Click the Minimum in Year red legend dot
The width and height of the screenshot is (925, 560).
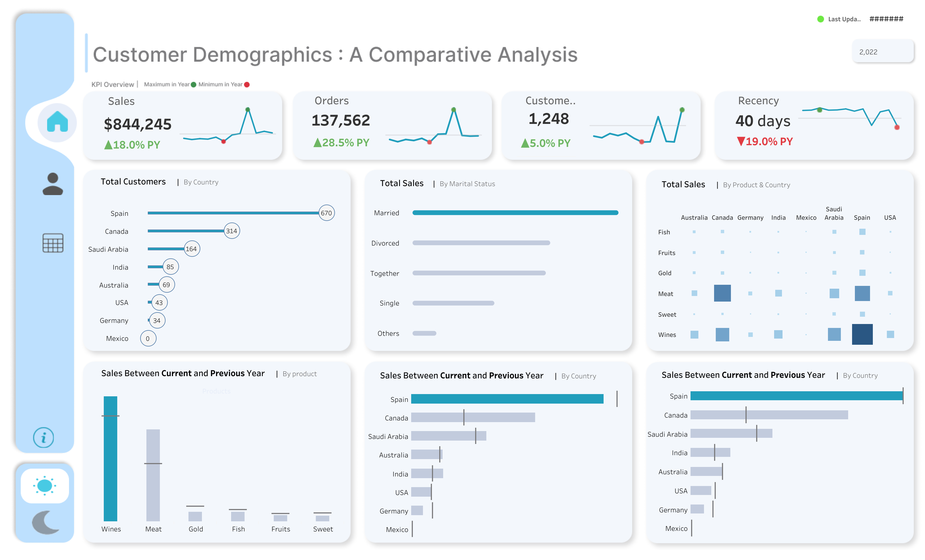[x=247, y=84]
